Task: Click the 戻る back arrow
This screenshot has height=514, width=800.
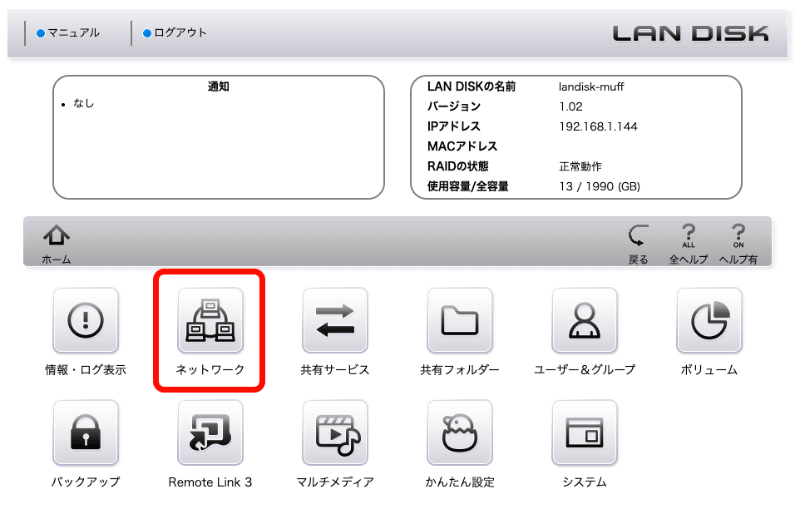Action: pyautogui.click(x=638, y=243)
